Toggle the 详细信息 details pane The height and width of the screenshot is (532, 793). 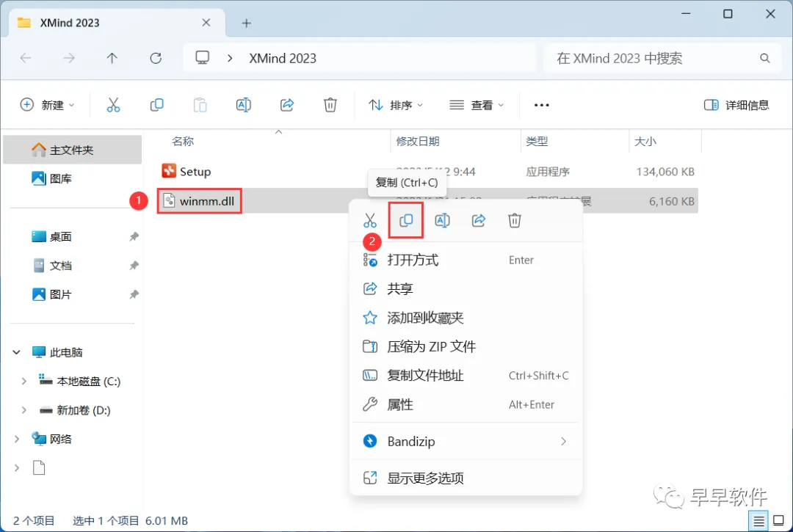click(x=736, y=105)
